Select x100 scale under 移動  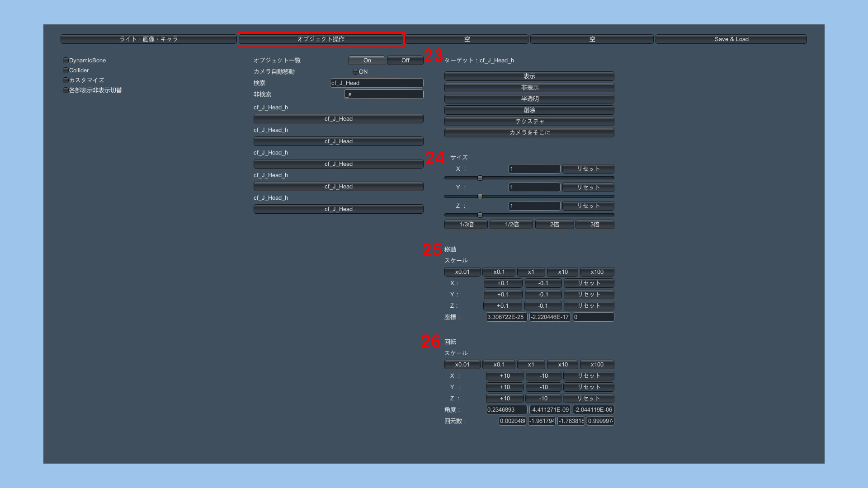coord(597,272)
